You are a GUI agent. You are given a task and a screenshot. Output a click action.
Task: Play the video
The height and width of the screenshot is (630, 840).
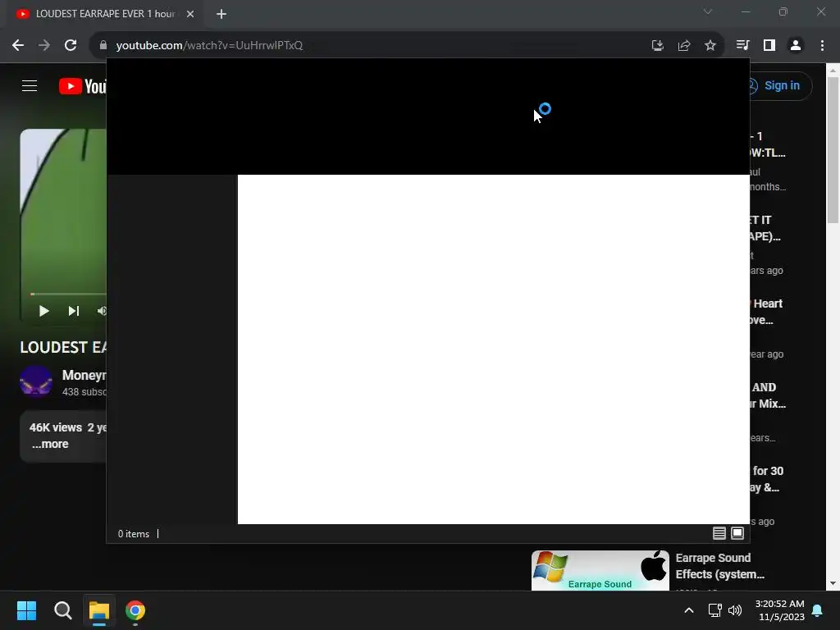coord(44,311)
